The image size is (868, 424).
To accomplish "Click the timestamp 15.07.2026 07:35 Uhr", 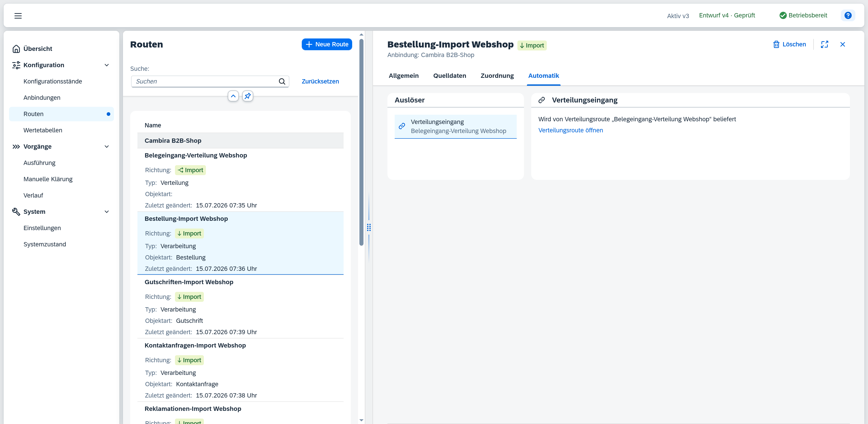I will (x=226, y=205).
